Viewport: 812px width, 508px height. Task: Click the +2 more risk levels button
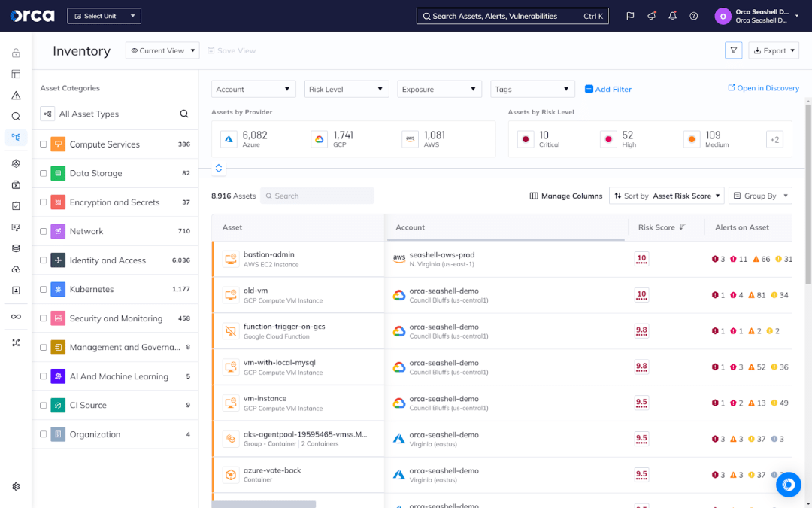point(774,139)
